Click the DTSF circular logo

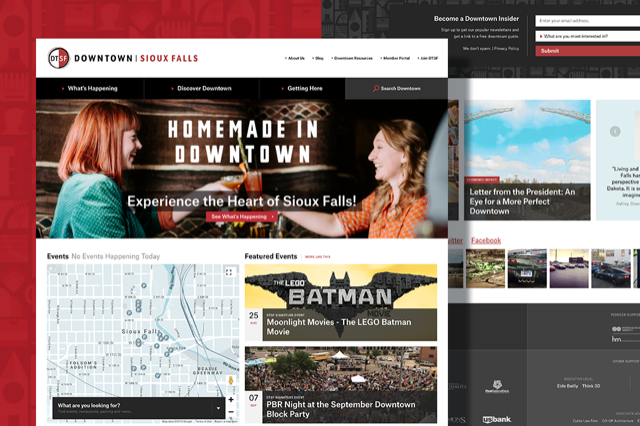coord(58,58)
